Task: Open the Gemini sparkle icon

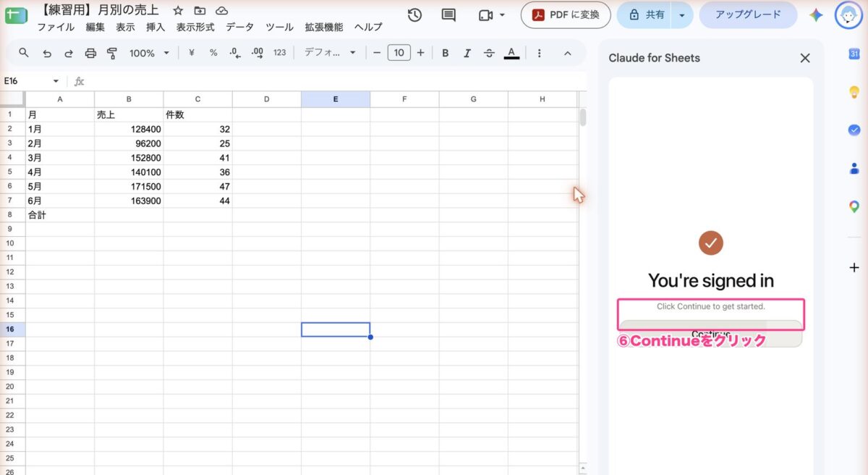Action: 816,15
